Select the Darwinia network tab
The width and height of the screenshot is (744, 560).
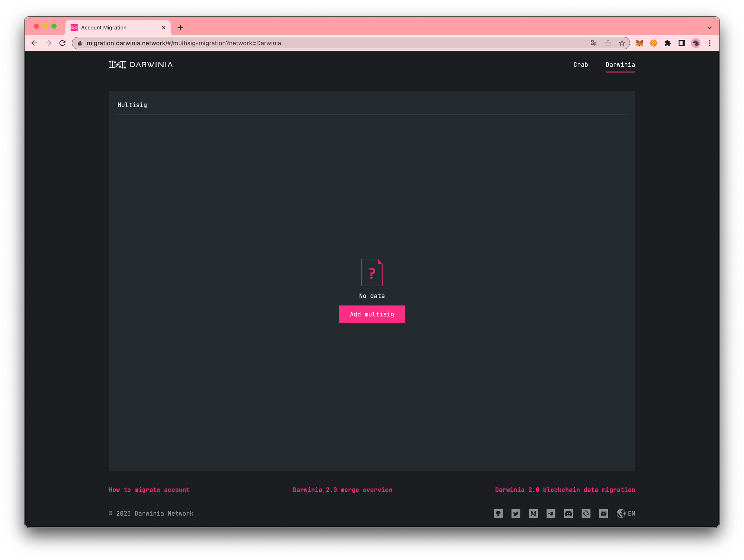620,65
